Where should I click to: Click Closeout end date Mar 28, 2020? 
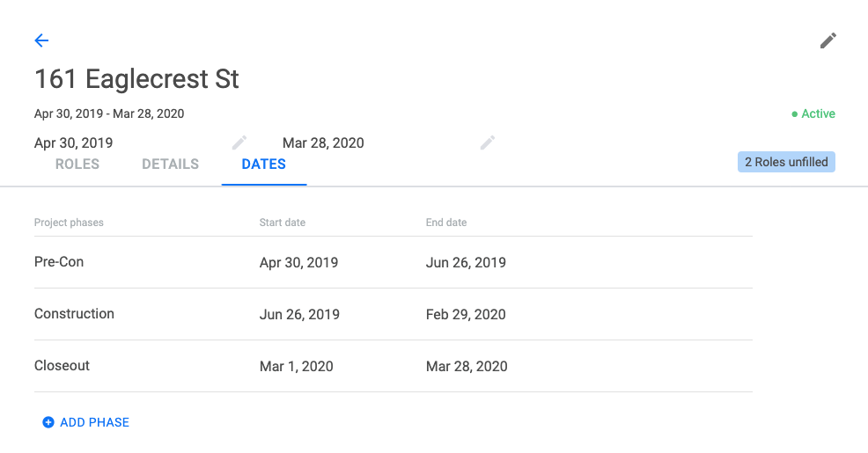[x=467, y=366]
